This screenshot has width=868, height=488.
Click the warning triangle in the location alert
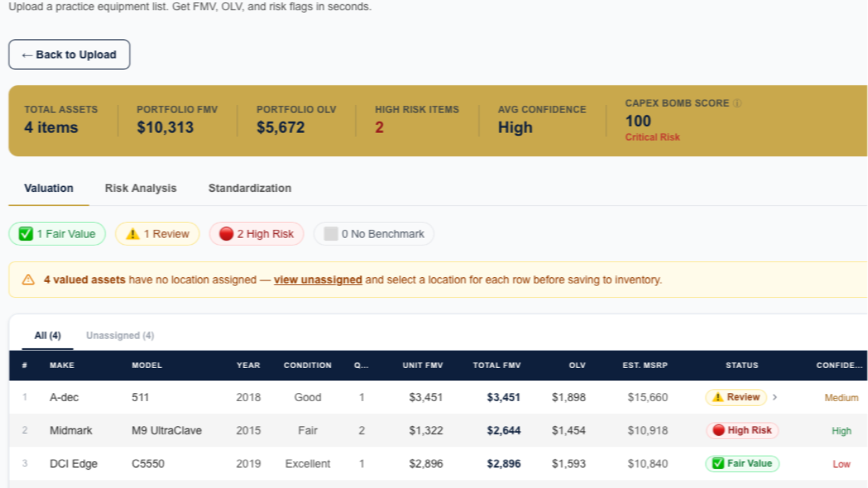(x=28, y=279)
